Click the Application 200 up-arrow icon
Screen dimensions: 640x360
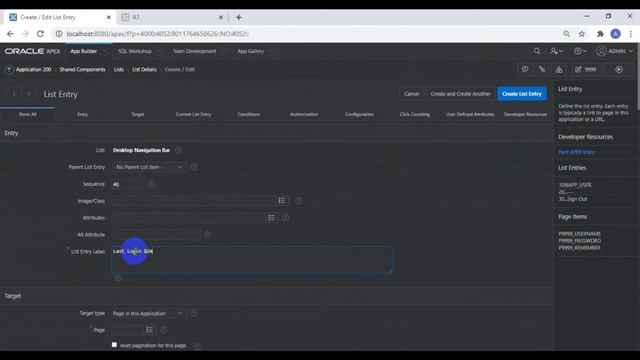[x=9, y=70]
